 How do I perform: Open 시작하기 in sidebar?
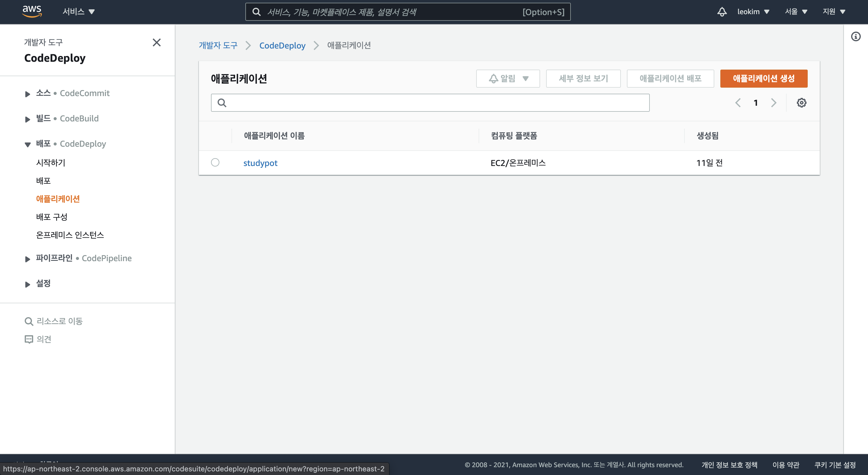pyautogui.click(x=51, y=163)
